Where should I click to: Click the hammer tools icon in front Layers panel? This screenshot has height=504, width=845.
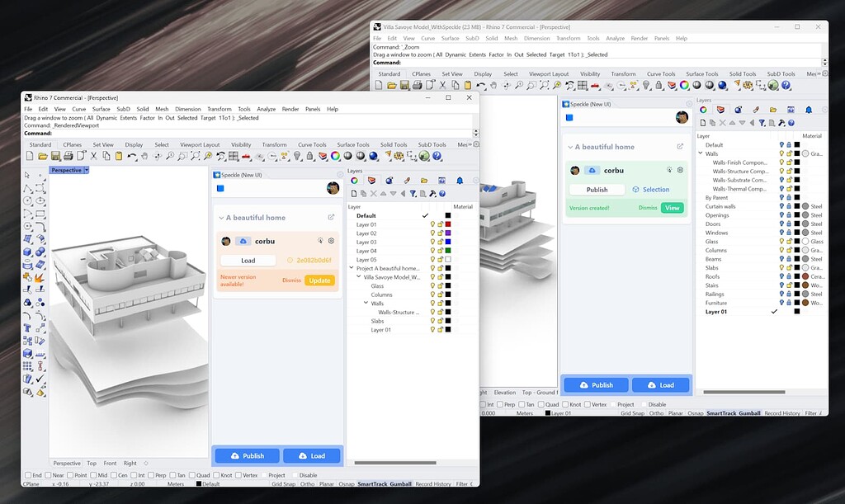(432, 194)
